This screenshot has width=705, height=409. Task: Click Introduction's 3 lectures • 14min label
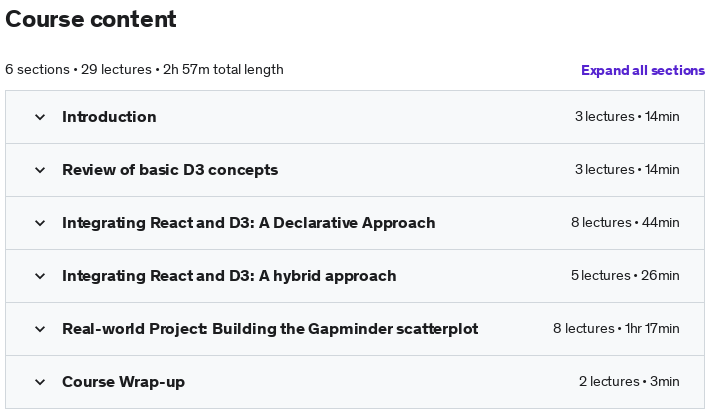[x=627, y=116]
